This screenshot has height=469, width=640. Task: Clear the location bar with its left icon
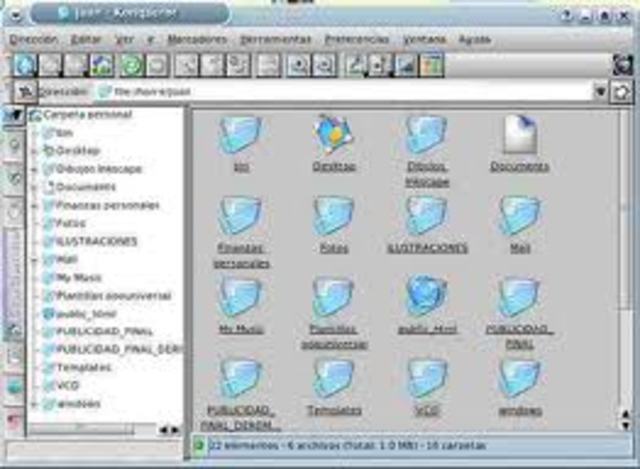pos(26,91)
